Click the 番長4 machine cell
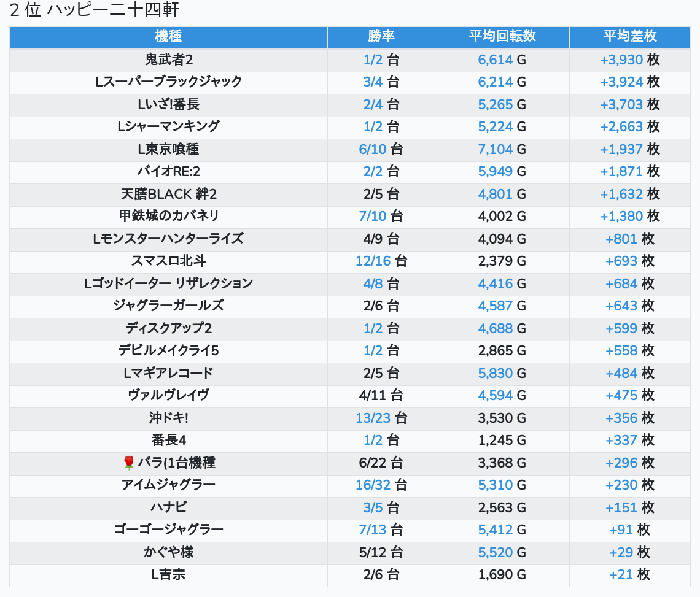This screenshot has width=700, height=597. [x=168, y=441]
